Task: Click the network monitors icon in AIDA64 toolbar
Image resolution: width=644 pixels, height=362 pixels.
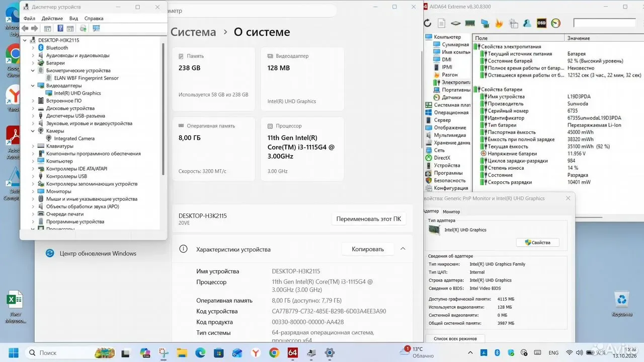Action: click(x=485, y=23)
